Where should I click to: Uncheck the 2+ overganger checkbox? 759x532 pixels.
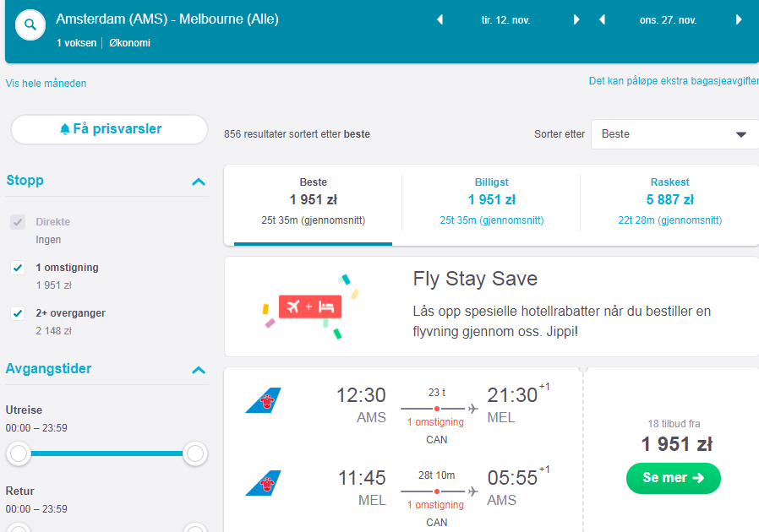[18, 313]
